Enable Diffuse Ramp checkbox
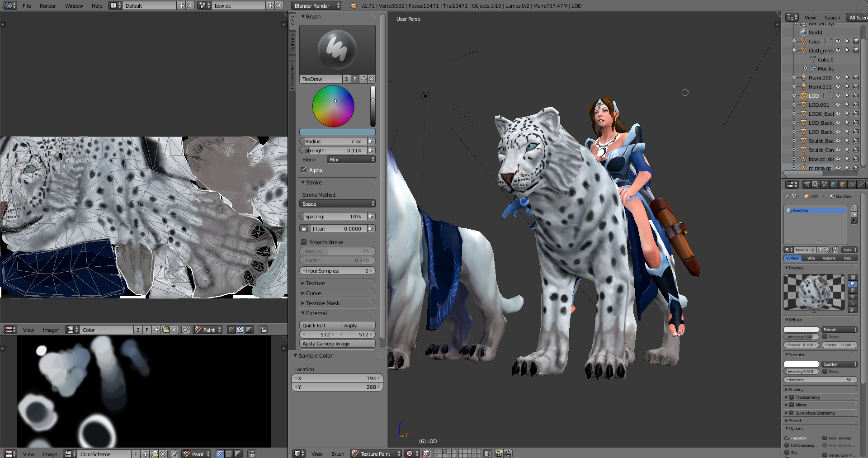 point(825,336)
